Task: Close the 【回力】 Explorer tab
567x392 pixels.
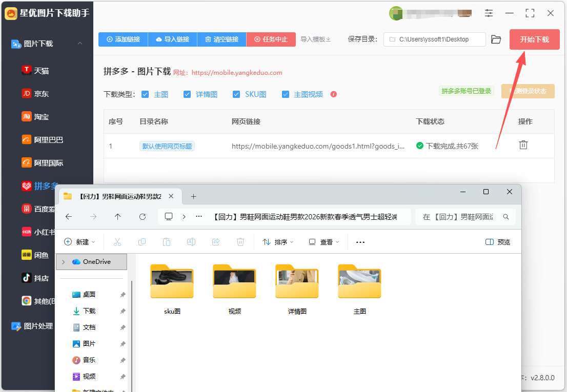Action: 171,196
